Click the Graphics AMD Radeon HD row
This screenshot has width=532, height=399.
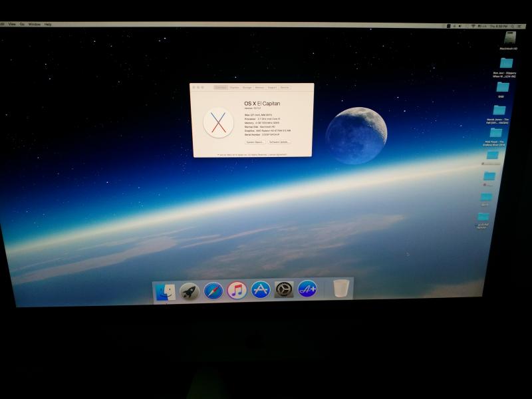pyautogui.click(x=268, y=130)
